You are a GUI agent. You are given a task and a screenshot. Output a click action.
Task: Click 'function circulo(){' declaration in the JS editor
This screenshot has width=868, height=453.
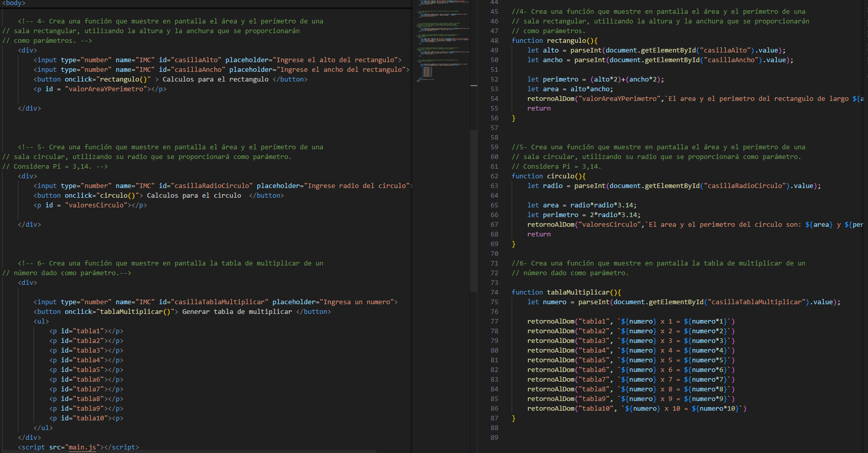click(549, 176)
